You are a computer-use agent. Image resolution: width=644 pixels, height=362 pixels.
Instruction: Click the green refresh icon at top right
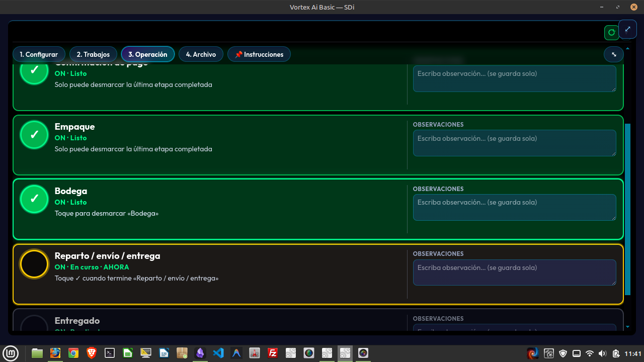611,33
